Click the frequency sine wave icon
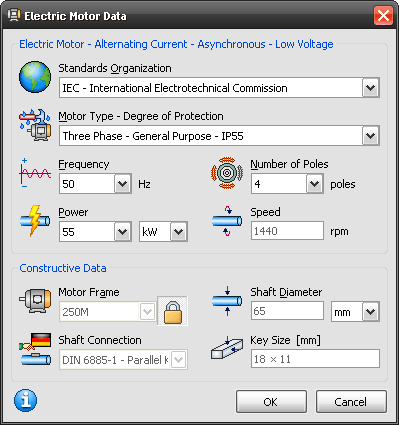399x425 pixels. [35, 173]
